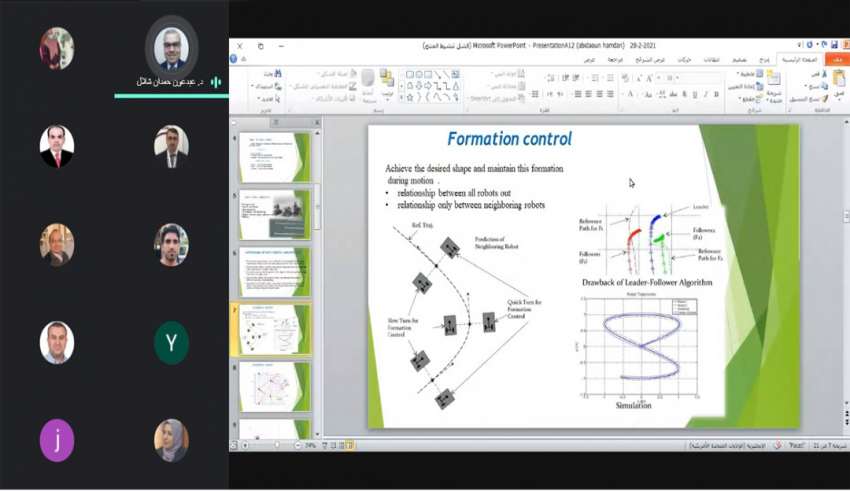Click the New Slide icon
The image size is (850, 491).
point(774,79)
